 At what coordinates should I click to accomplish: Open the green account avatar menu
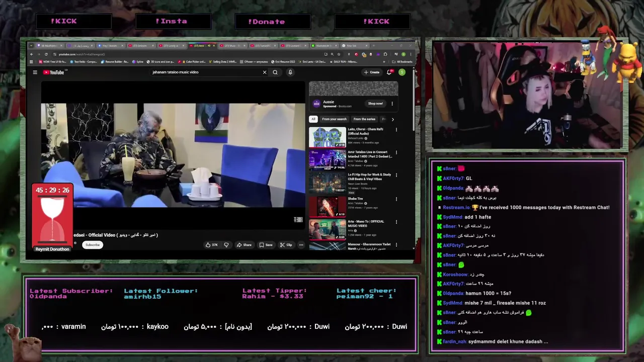402,72
